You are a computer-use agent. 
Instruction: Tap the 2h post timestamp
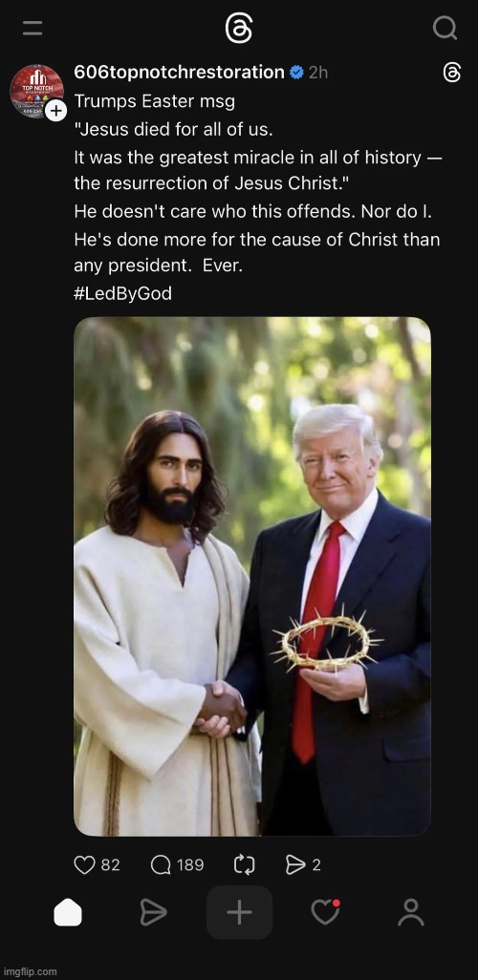click(x=318, y=74)
